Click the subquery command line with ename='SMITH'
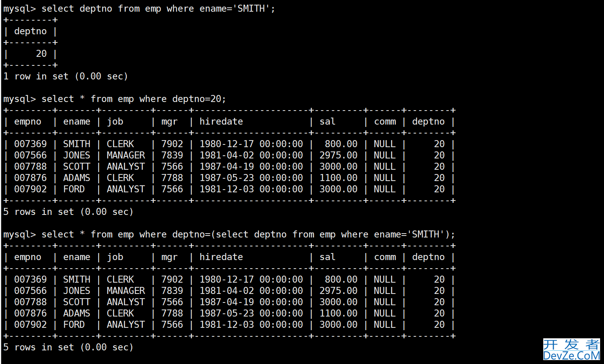Viewport: 604px width, 364px height. pyautogui.click(x=229, y=234)
